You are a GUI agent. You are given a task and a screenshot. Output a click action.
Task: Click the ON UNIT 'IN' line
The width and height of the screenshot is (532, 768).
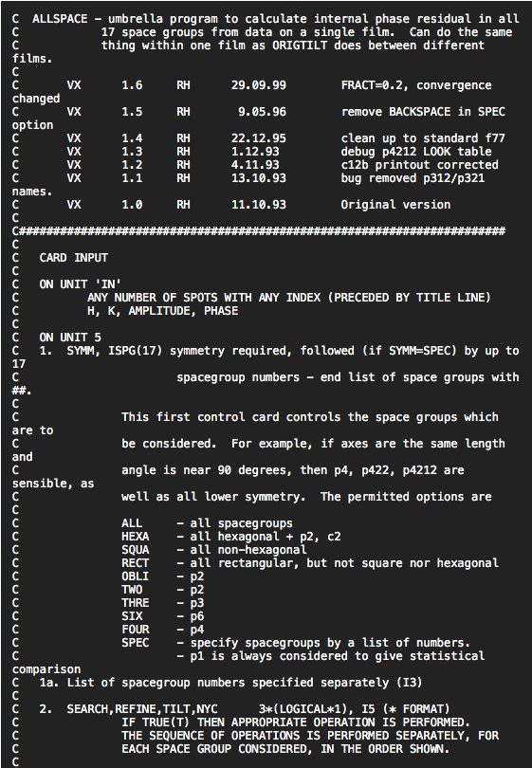80,284
